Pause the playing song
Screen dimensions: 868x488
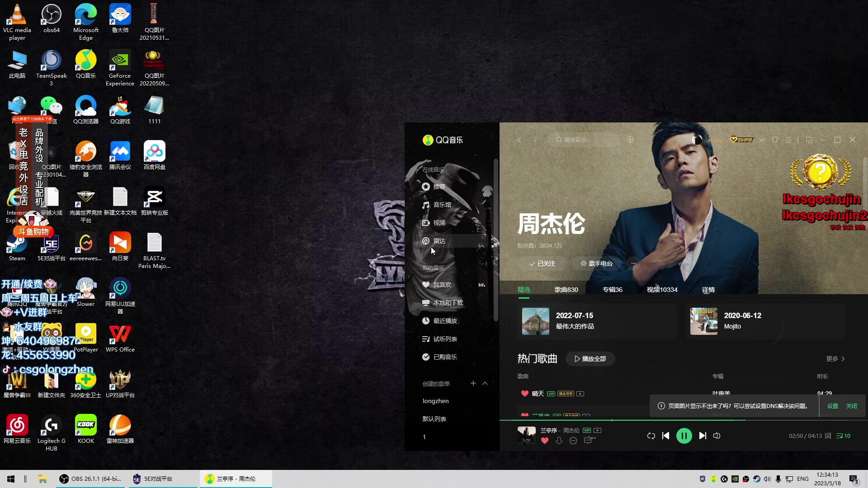pyautogui.click(x=684, y=436)
